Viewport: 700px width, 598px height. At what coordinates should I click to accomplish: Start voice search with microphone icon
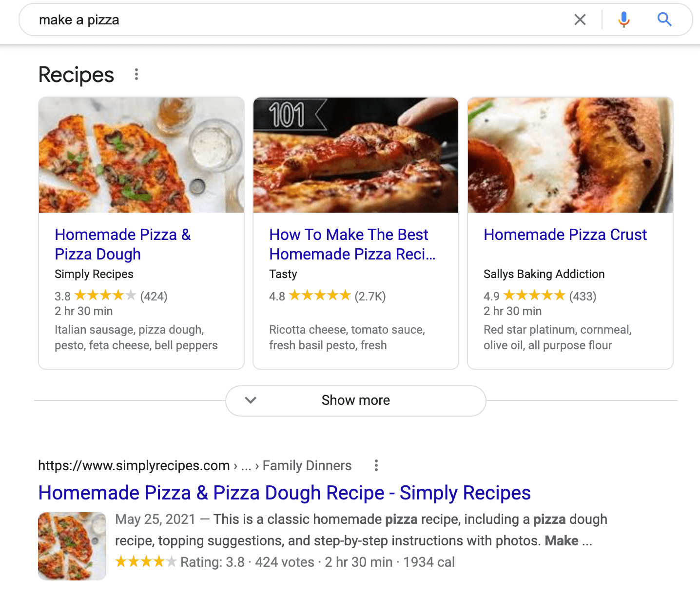pyautogui.click(x=623, y=20)
